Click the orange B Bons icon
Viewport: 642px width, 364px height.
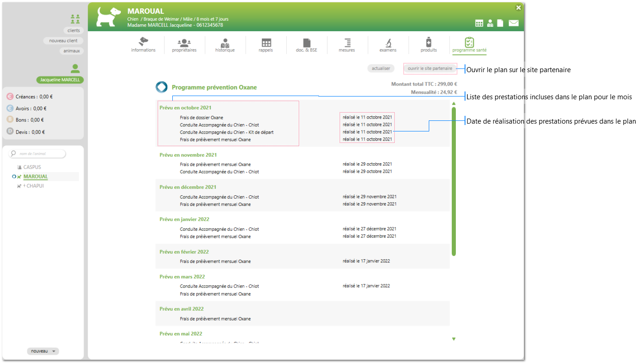pyautogui.click(x=10, y=120)
